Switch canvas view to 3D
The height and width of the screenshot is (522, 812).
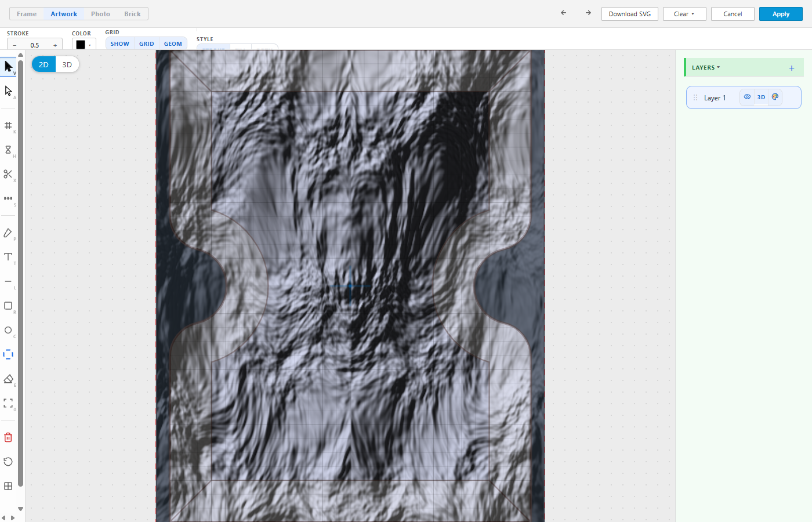[x=67, y=64]
